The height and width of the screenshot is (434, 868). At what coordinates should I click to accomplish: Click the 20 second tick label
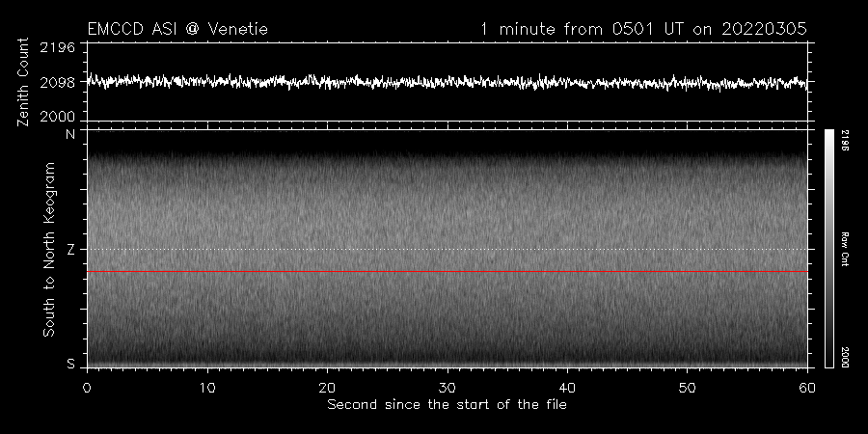[327, 388]
